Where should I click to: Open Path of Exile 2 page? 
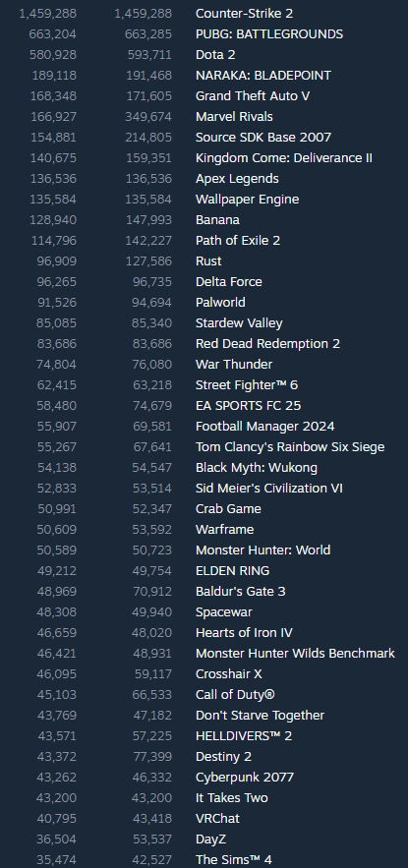coord(238,240)
